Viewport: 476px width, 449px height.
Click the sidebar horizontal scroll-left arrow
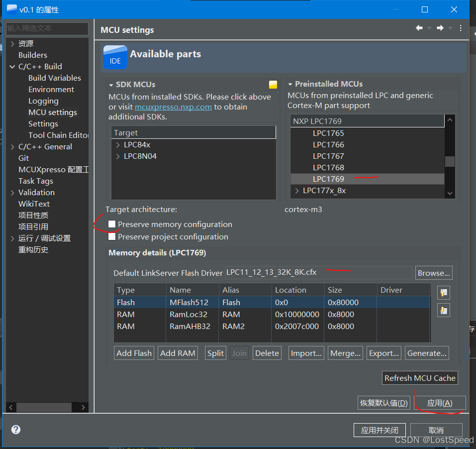[11, 407]
